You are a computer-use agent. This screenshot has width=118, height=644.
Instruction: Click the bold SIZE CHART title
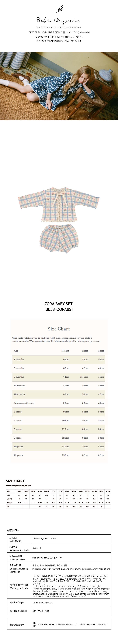[x=15, y=481]
